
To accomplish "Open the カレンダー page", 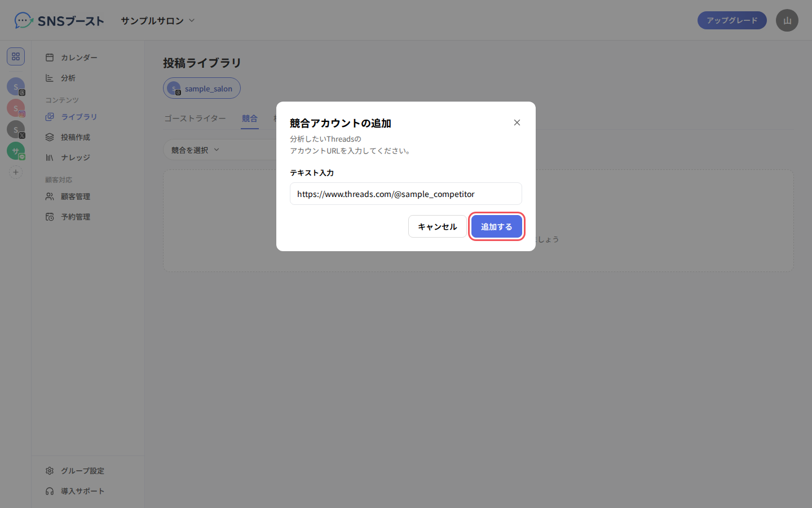I will (88, 58).
